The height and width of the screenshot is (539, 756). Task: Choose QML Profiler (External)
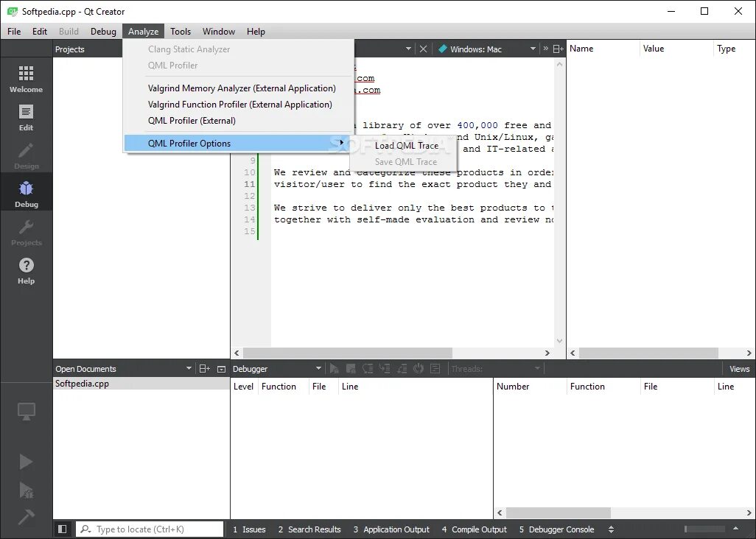coord(239,121)
